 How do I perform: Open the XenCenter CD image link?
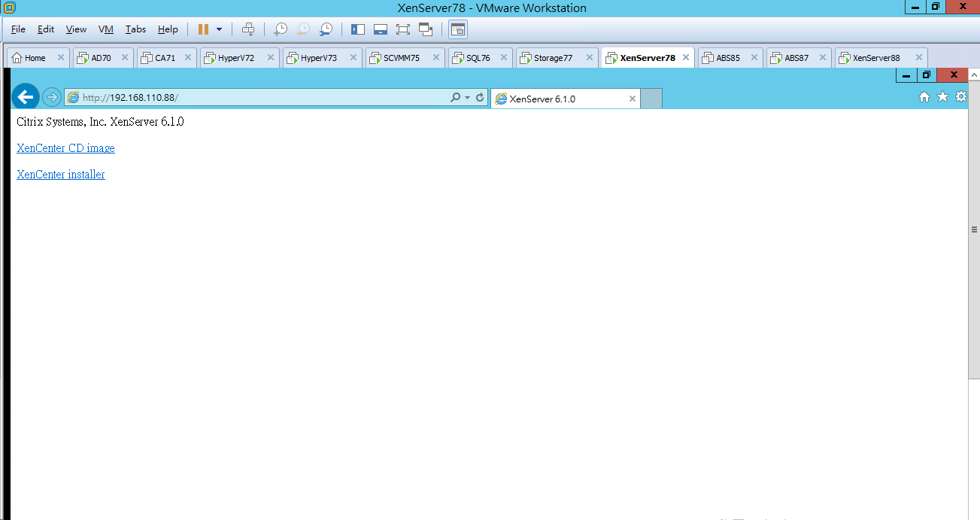[65, 148]
